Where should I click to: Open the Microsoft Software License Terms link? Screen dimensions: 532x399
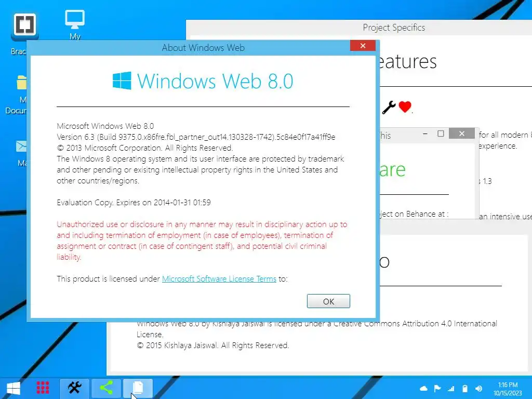tap(219, 279)
